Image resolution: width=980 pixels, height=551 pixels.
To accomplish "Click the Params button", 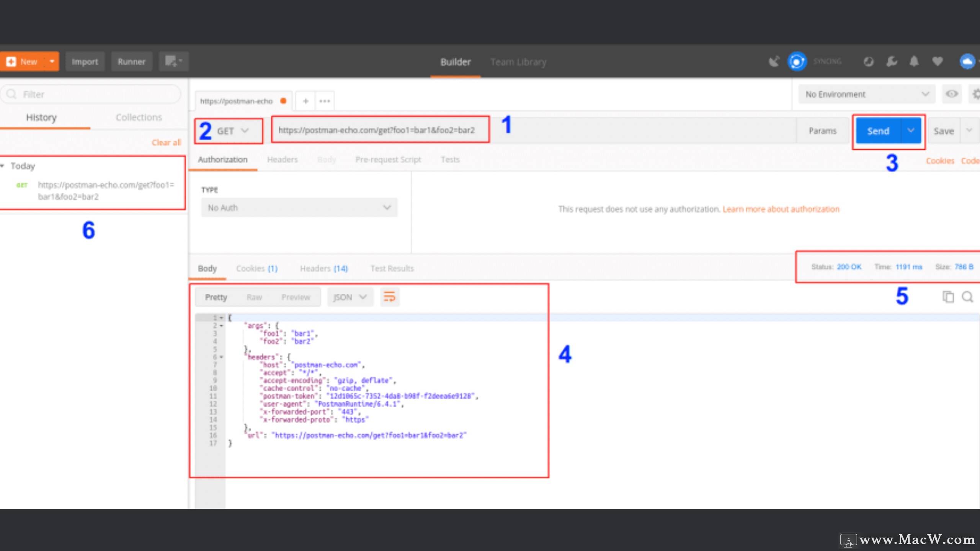I will [x=822, y=131].
